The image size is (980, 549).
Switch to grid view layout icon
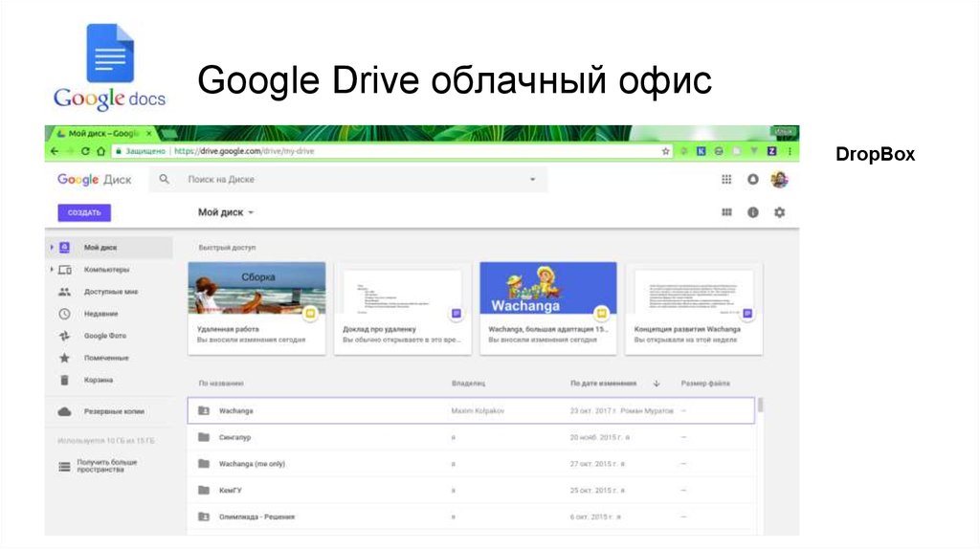click(726, 212)
